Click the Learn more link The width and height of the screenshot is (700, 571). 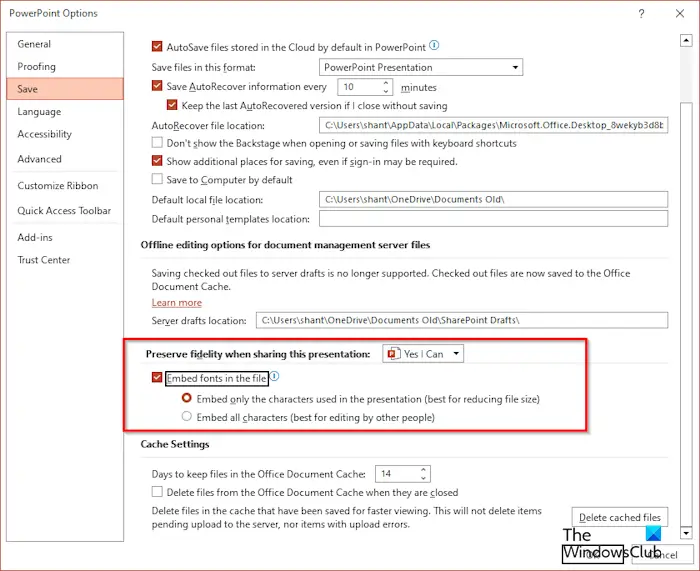click(177, 303)
